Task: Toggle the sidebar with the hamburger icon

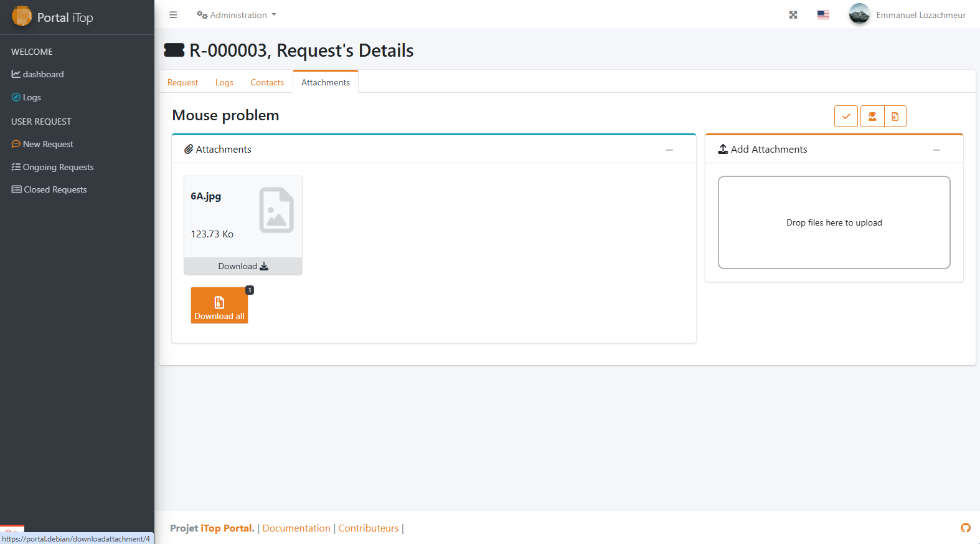Action: click(x=173, y=15)
